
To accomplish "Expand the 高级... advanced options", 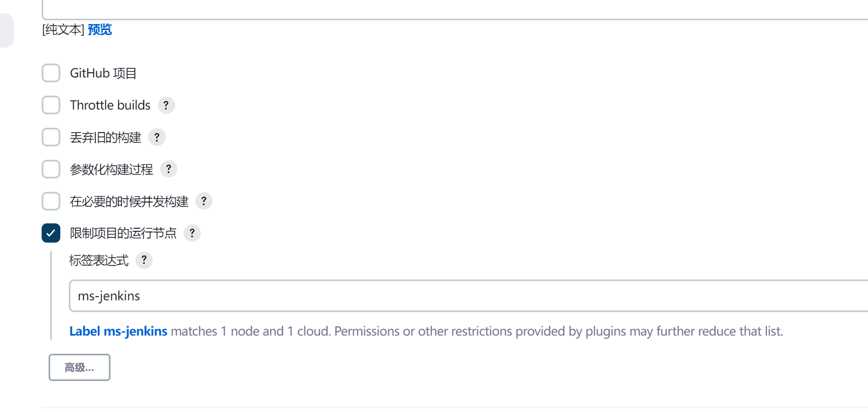I will coord(80,368).
